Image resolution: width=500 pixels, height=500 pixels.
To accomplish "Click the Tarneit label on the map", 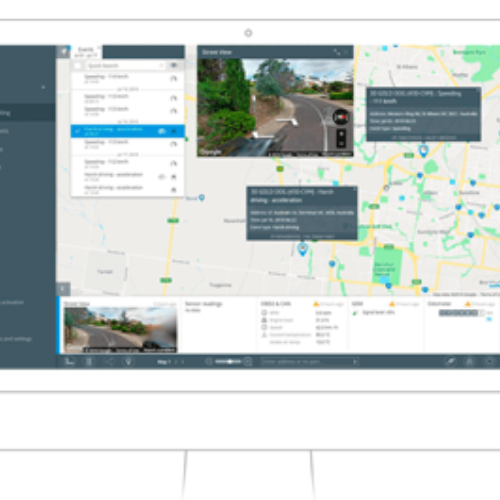I will tap(105, 272).
